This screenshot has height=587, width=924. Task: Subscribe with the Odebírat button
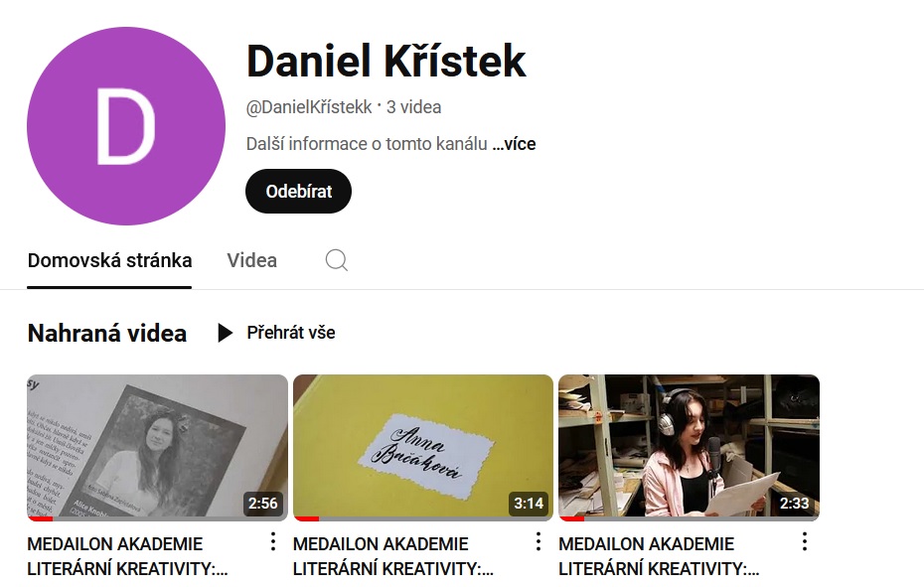[x=298, y=191]
